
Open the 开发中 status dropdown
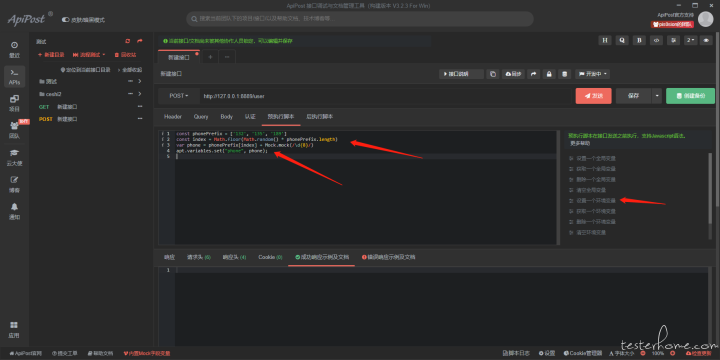pos(592,74)
